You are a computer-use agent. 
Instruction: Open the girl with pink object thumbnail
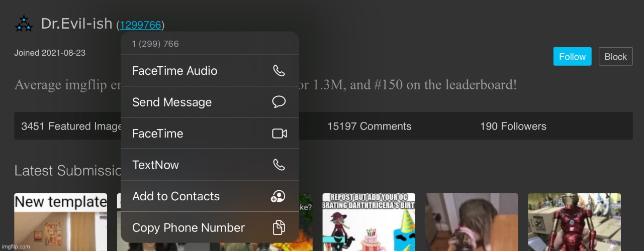472,222
